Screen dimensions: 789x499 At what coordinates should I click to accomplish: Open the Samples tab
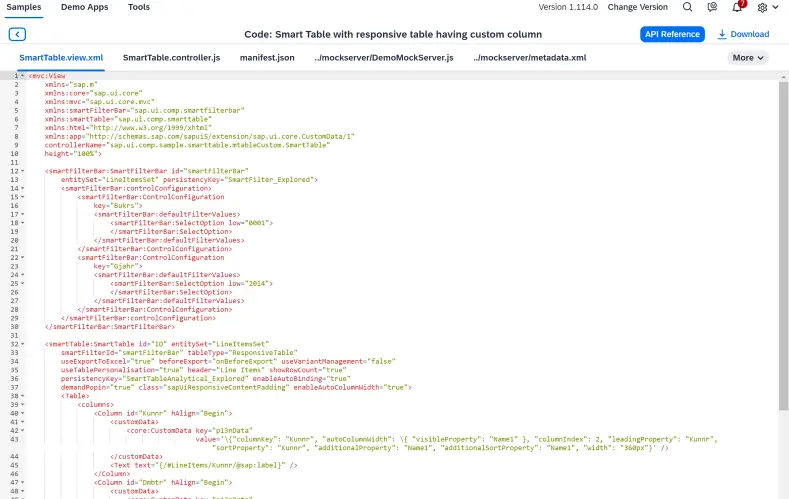pyautogui.click(x=24, y=7)
